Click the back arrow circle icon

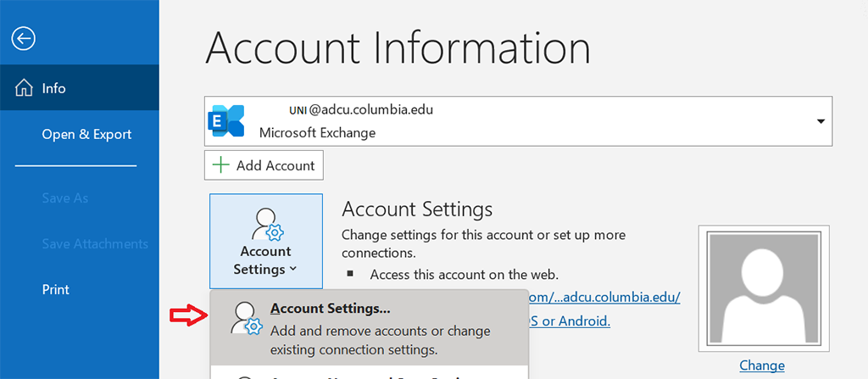tap(23, 39)
